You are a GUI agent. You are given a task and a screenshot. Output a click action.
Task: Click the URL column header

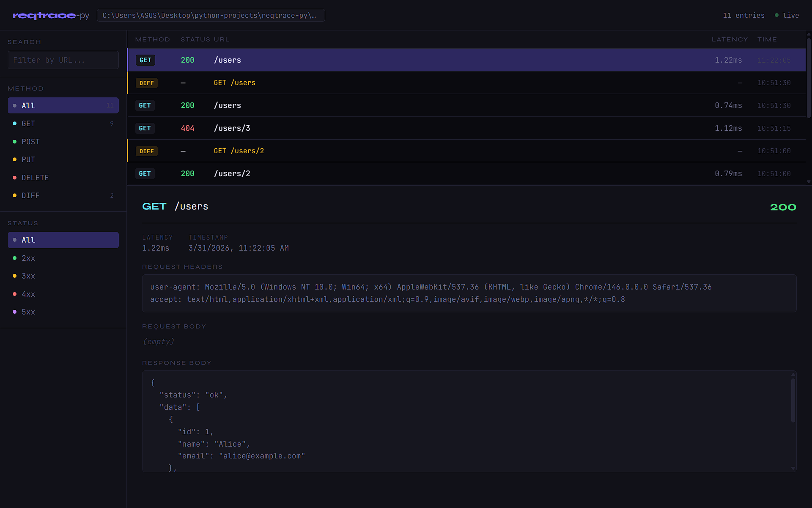point(222,39)
